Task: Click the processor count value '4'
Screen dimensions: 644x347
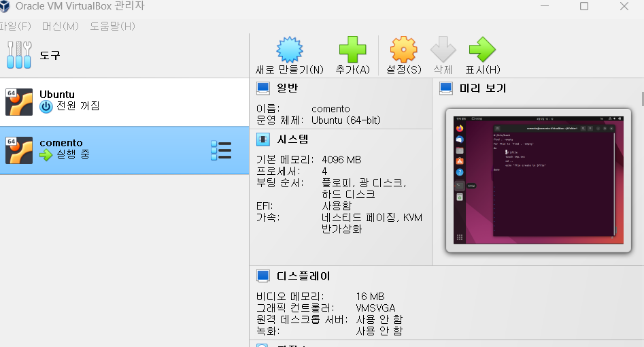Action: [x=324, y=171]
